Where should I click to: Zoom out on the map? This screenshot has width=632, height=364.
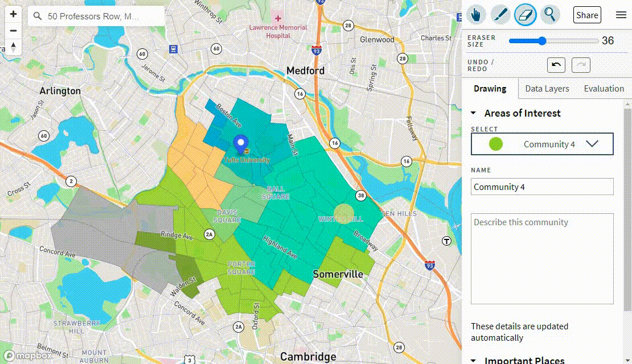tap(14, 31)
